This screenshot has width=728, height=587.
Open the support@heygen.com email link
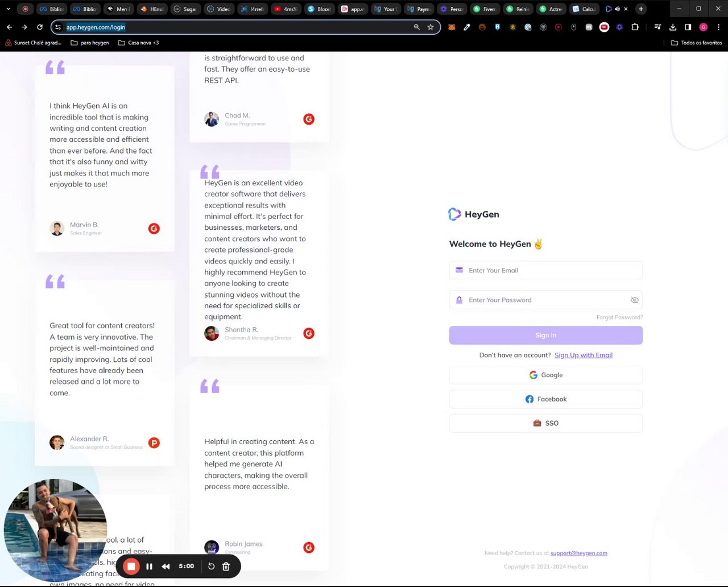click(x=578, y=553)
